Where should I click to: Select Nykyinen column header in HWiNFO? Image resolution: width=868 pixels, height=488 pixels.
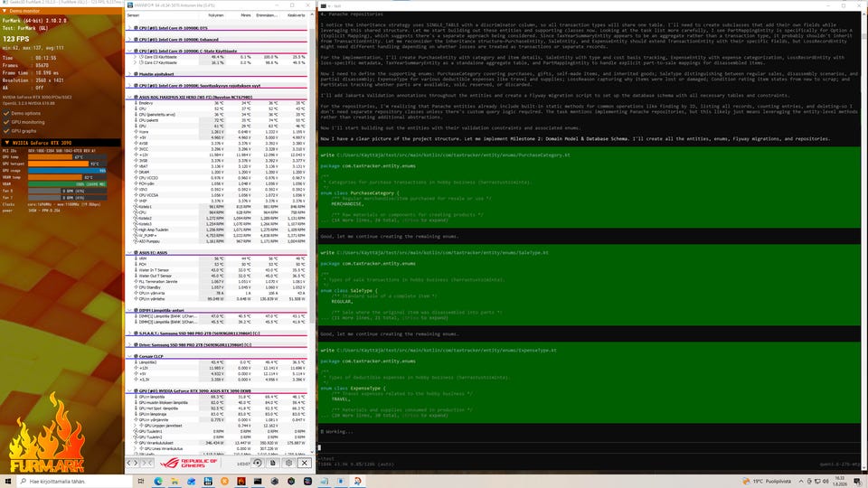point(216,15)
